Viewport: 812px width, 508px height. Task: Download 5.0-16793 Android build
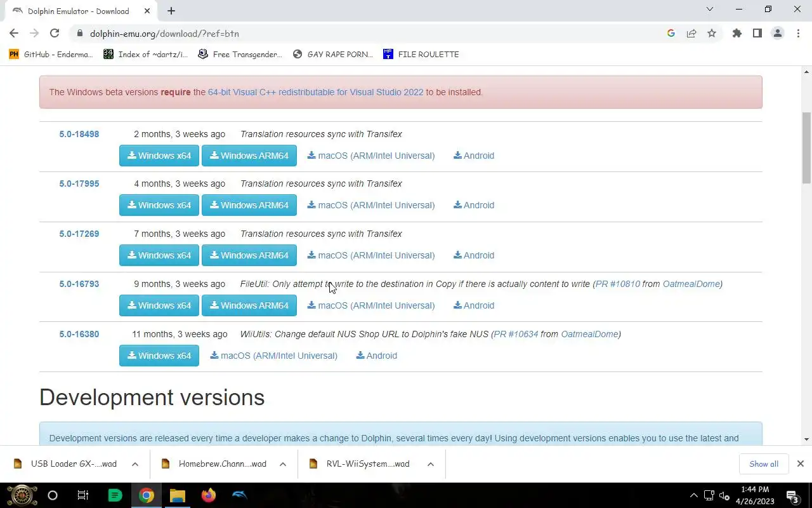474,305
